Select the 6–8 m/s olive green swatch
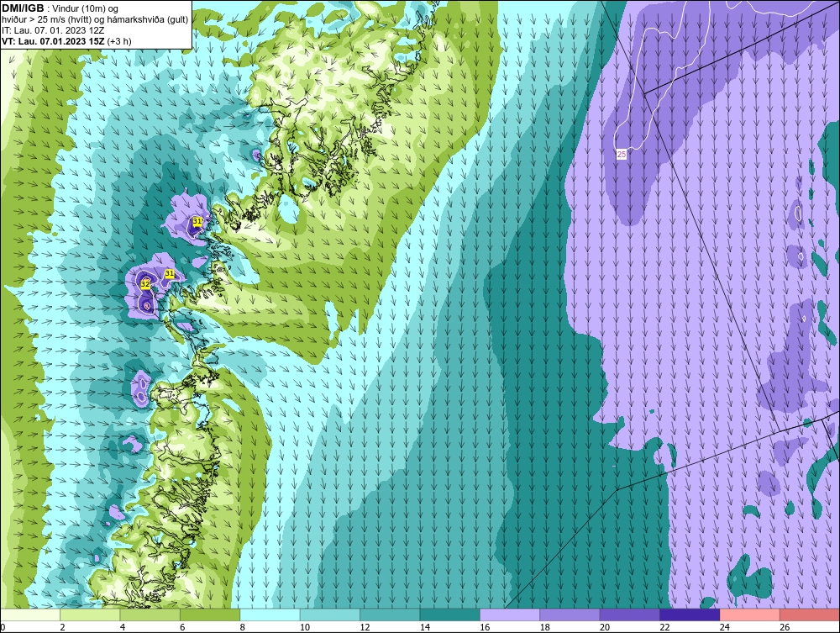840x633 pixels. point(210,615)
